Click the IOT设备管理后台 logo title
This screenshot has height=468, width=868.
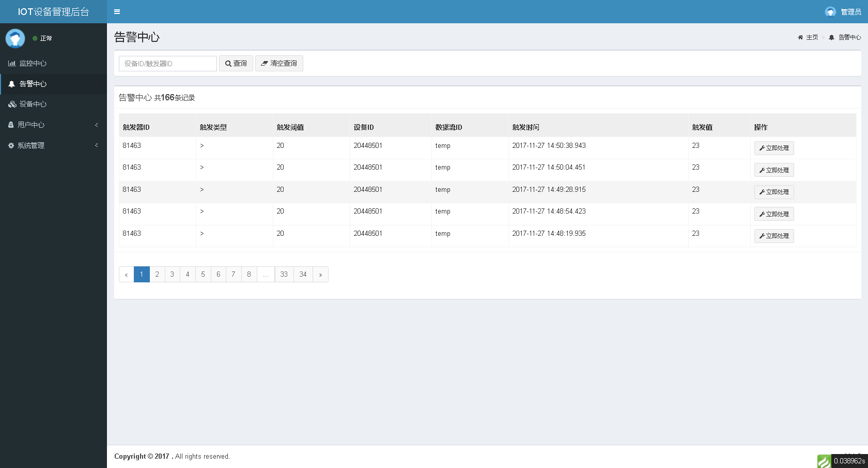click(x=53, y=11)
